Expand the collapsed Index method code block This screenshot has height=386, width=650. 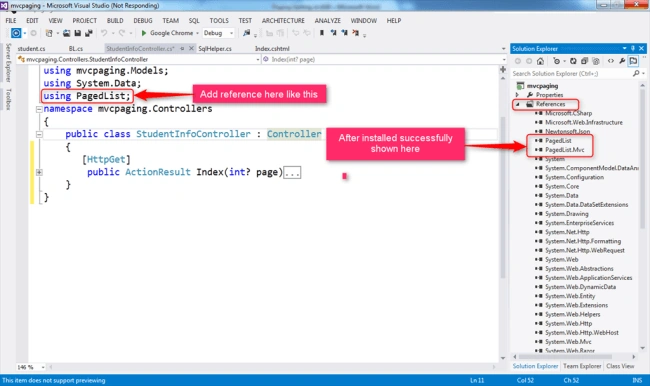coord(39,172)
